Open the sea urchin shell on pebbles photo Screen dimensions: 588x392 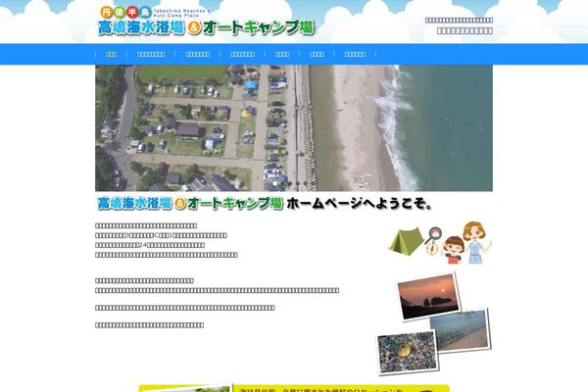coord(408,352)
